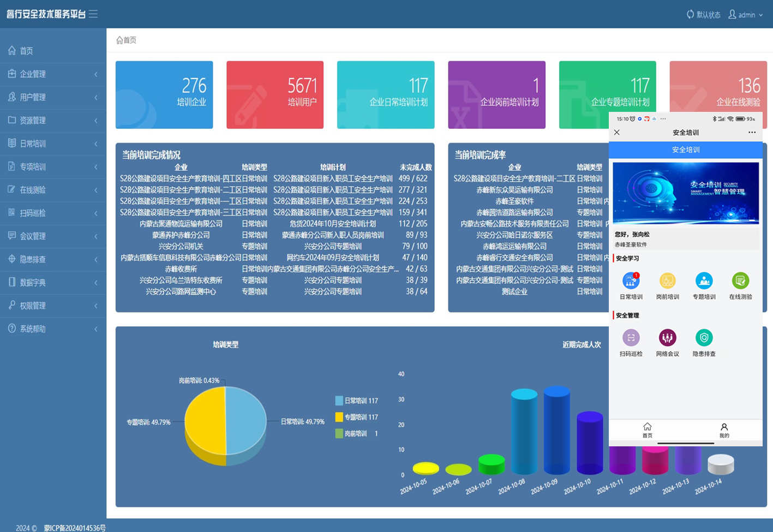Open the 扫码巡检 scan icon in mobile panel
The height and width of the screenshot is (532, 773).
(x=631, y=338)
